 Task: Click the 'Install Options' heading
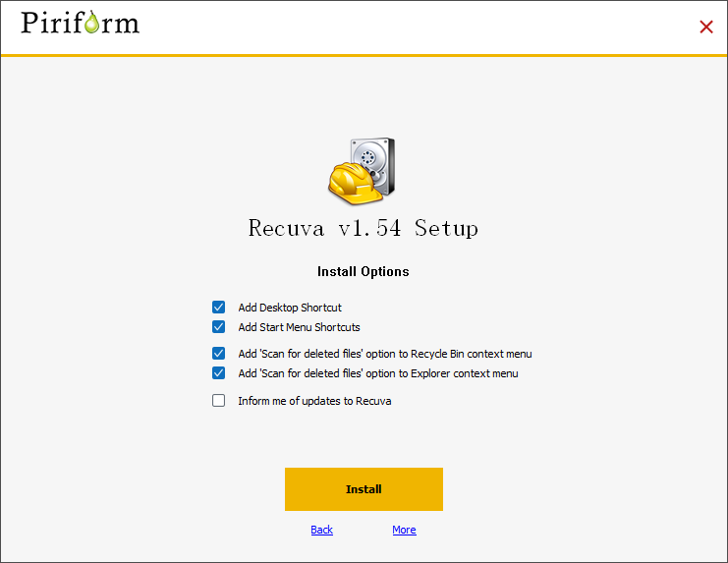[x=364, y=271]
